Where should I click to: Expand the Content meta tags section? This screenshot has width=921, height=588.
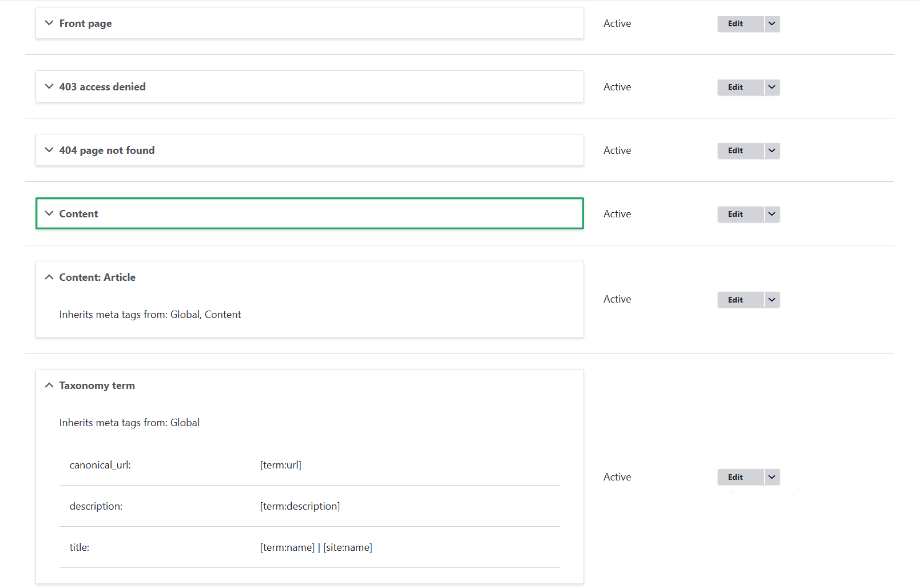(49, 213)
